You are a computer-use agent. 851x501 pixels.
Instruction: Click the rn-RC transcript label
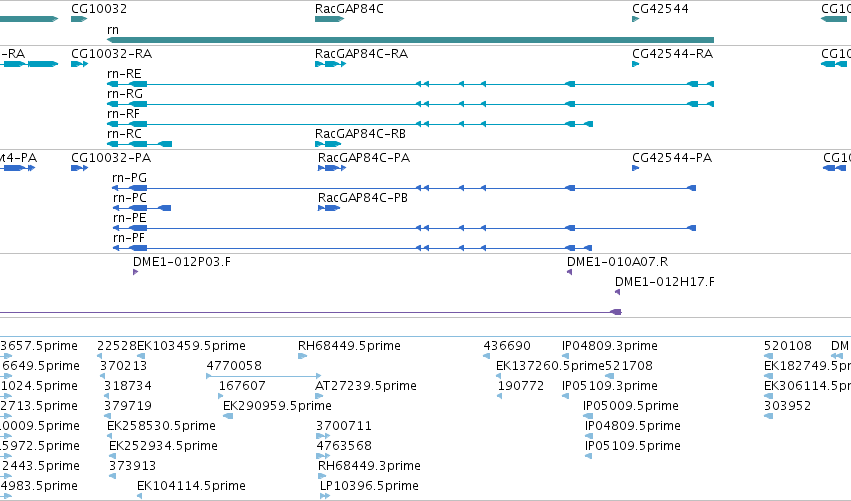[124, 134]
